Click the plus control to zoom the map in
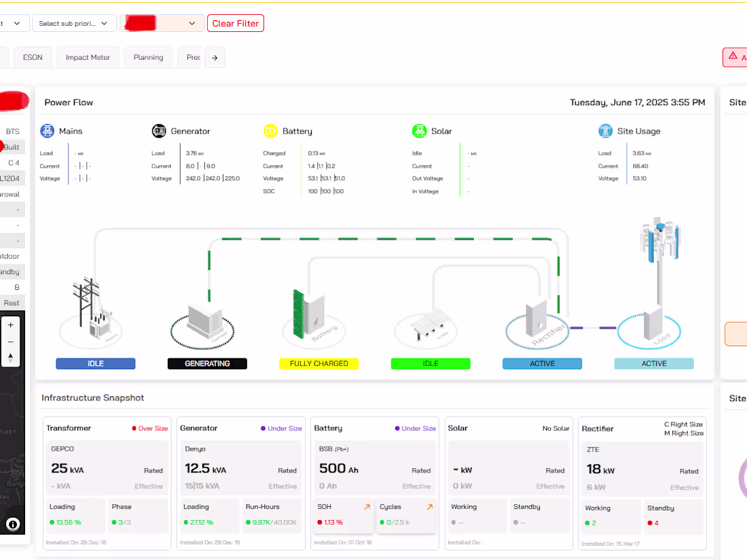The image size is (747, 560). (10, 324)
